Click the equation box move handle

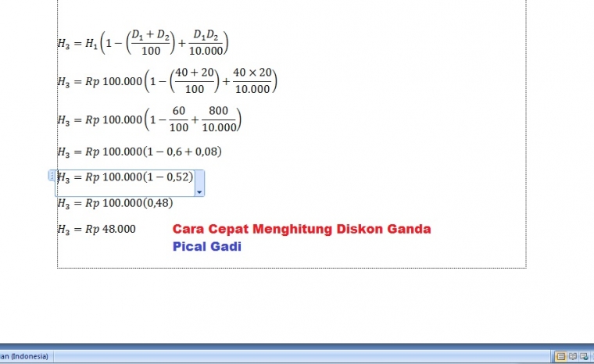pyautogui.click(x=52, y=177)
